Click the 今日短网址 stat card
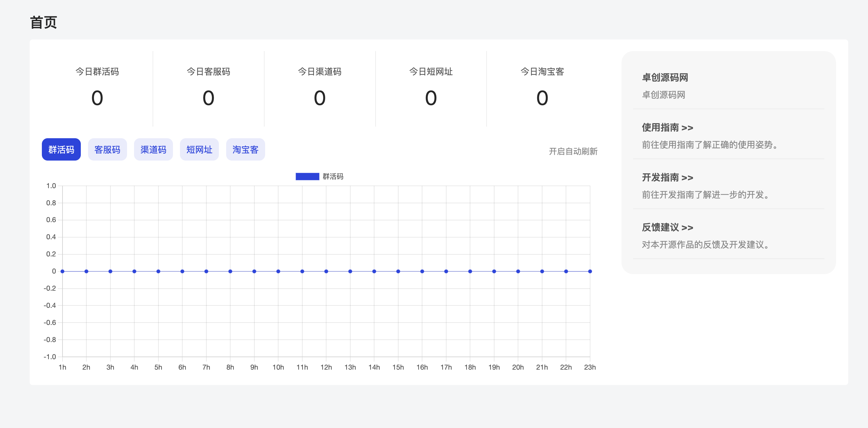Viewport: 868px width, 428px height. coord(431,89)
